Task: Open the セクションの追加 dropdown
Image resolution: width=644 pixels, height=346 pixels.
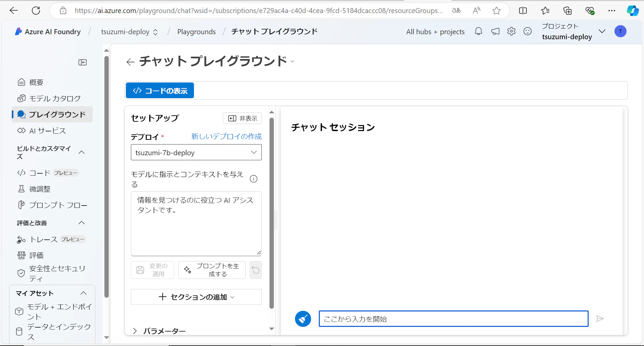Action: [196, 297]
